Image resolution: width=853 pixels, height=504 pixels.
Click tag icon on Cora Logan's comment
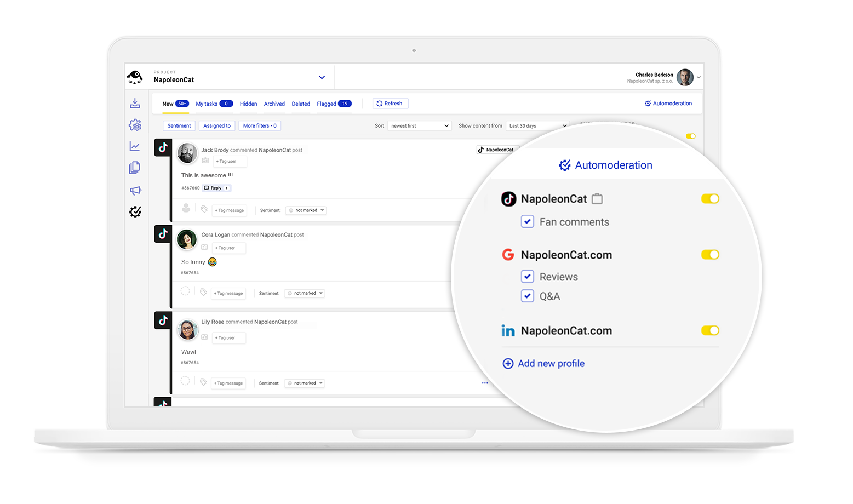203,292
